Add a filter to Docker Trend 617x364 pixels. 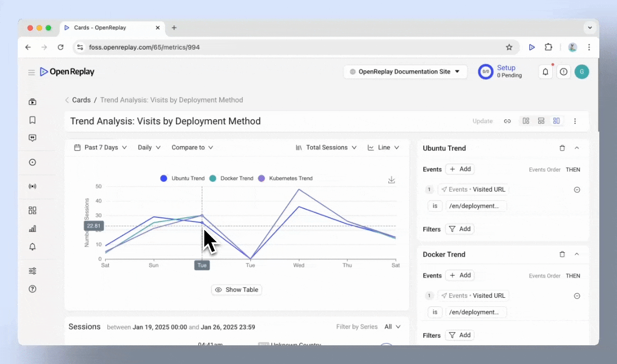click(x=460, y=335)
